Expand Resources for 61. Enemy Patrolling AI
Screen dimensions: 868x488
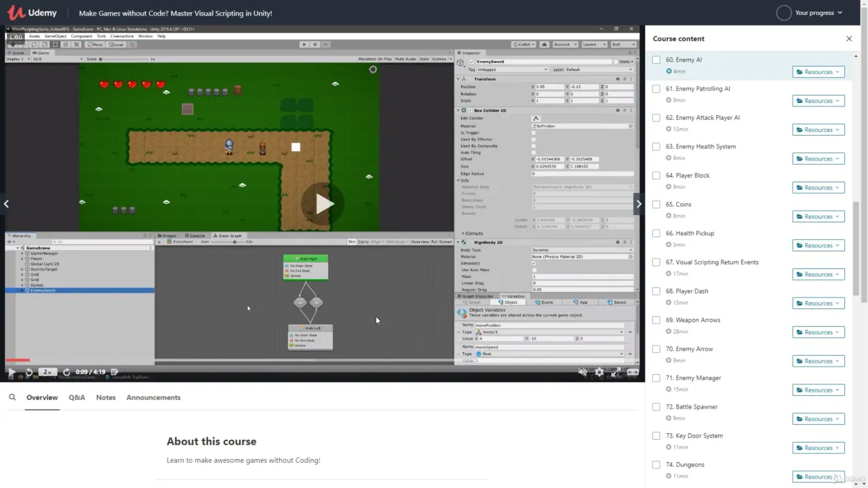pyautogui.click(x=818, y=101)
